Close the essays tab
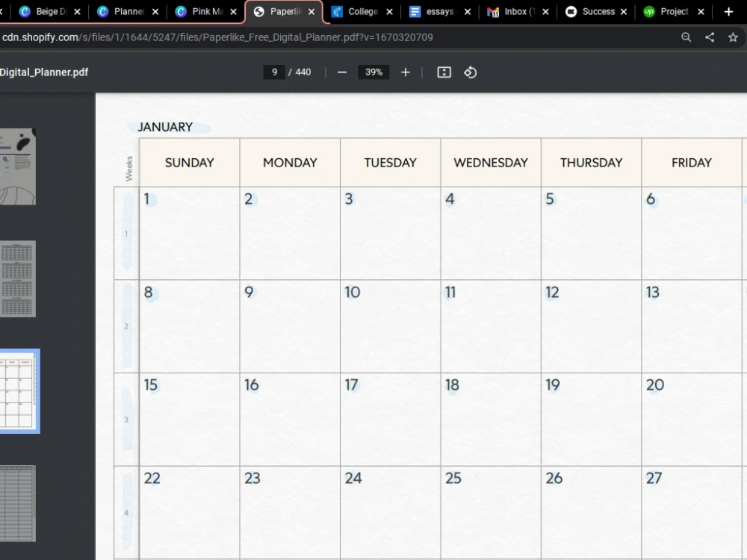 click(x=468, y=11)
